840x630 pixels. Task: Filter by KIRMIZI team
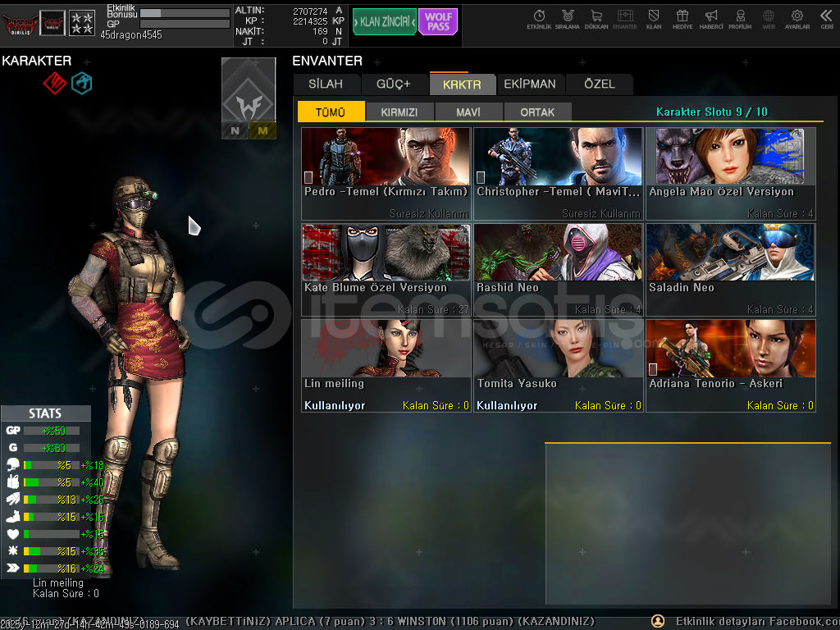(399, 112)
